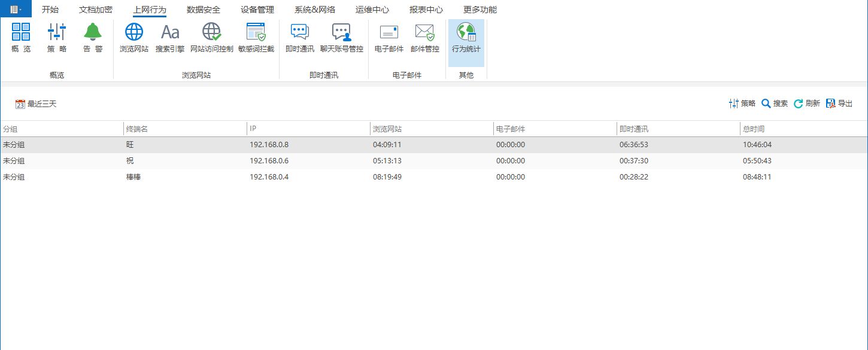Screen dimensions: 868x350
Task: Open the application menu button at top-left
Action: [16, 9]
